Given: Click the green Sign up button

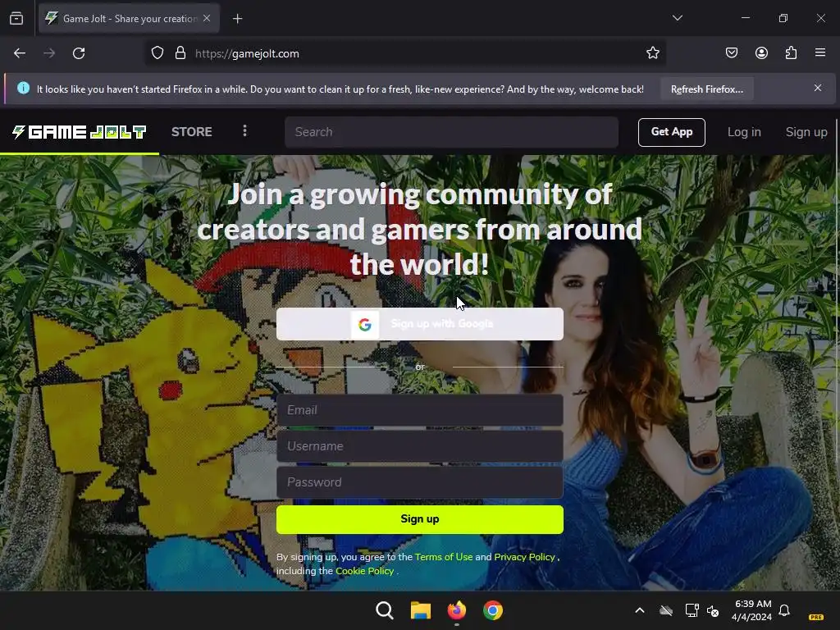Looking at the screenshot, I should [x=419, y=519].
